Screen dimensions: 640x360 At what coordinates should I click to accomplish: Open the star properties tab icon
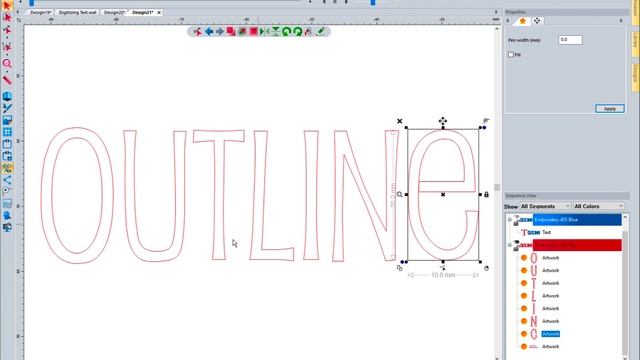pyautogui.click(x=523, y=21)
